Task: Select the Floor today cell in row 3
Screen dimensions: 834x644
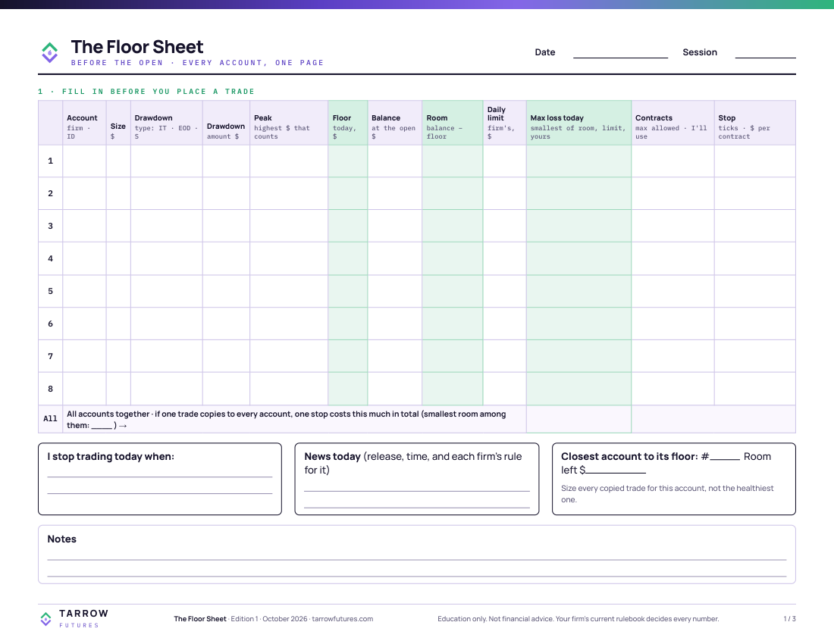Action: [x=348, y=226]
